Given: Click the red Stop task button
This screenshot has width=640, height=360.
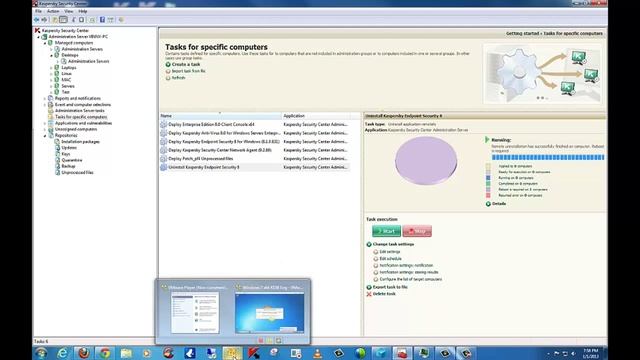Looking at the screenshot, I should 417,231.
